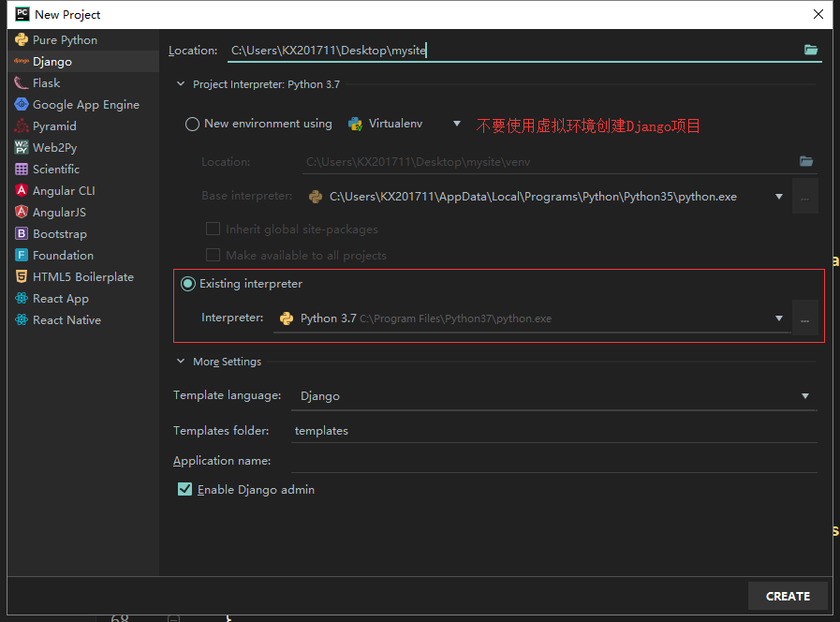Choose Scientific project type
This screenshot has width=840, height=622.
(83, 169)
